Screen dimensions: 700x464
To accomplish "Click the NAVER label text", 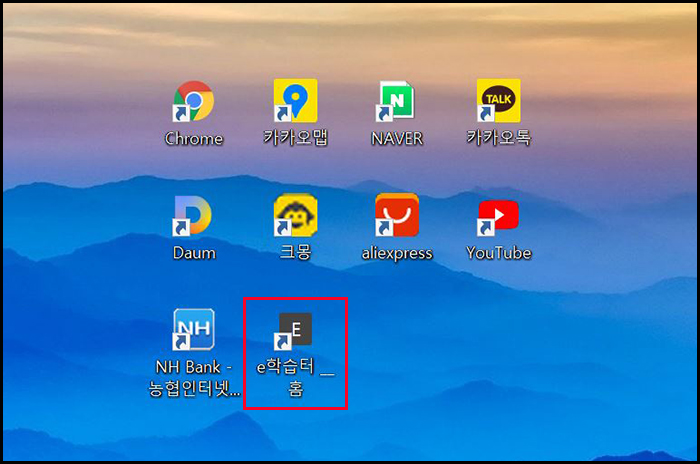I will pyautogui.click(x=397, y=138).
